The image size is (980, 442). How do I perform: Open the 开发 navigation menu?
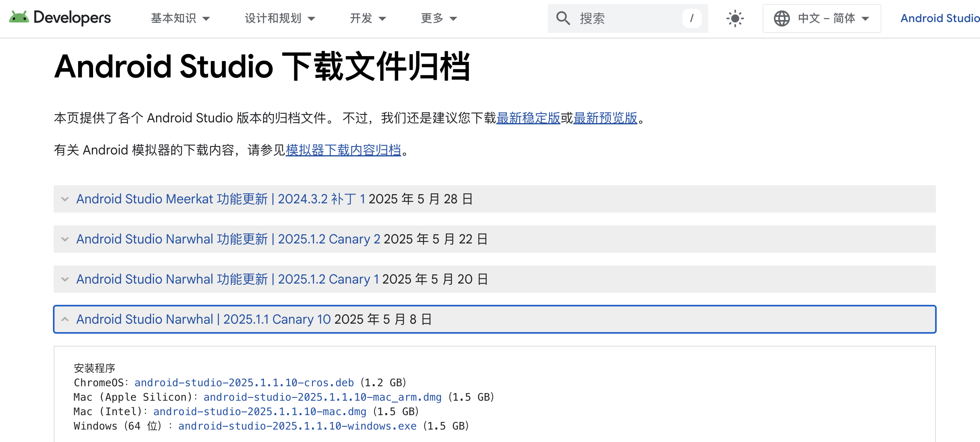[x=368, y=18]
